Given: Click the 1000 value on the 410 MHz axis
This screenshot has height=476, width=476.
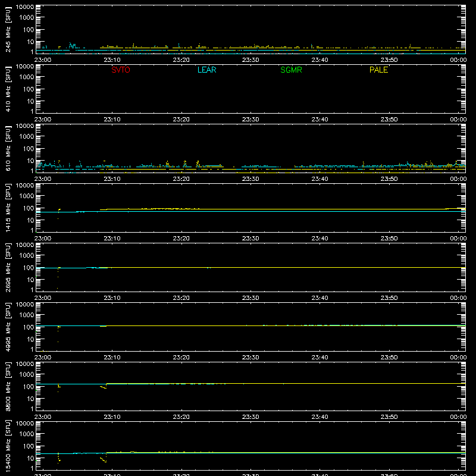Looking at the screenshot, I should point(27,77).
